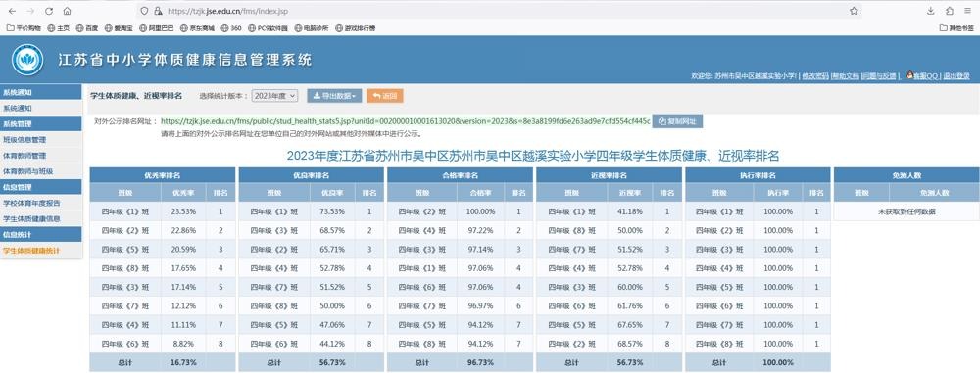Click the shield tracking protection icon

pyautogui.click(x=144, y=11)
